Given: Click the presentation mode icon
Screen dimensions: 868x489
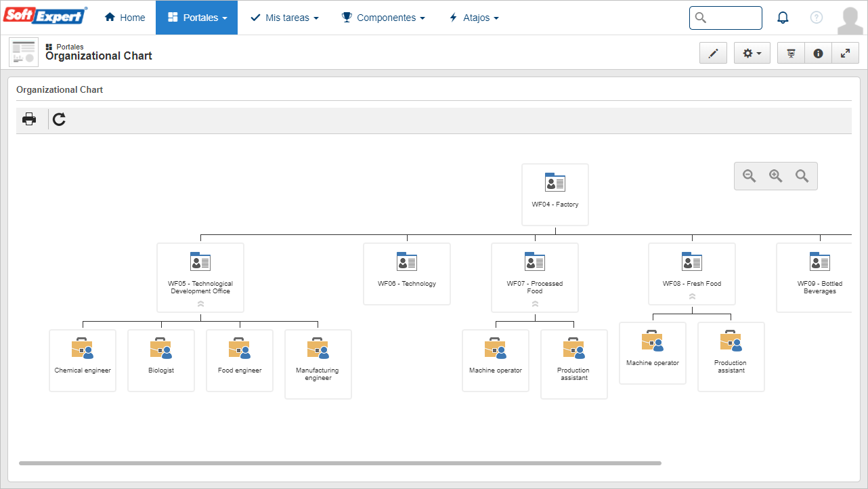Looking at the screenshot, I should (791, 53).
